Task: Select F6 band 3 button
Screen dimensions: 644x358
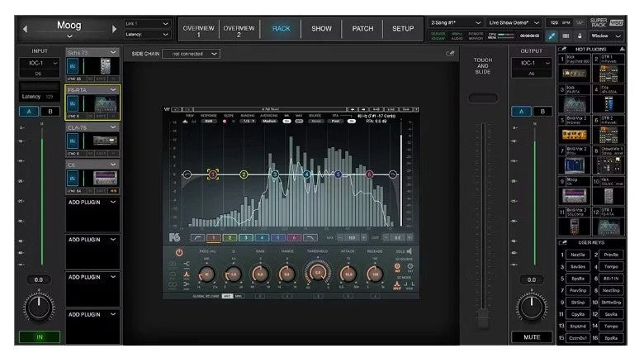Action: click(245, 237)
